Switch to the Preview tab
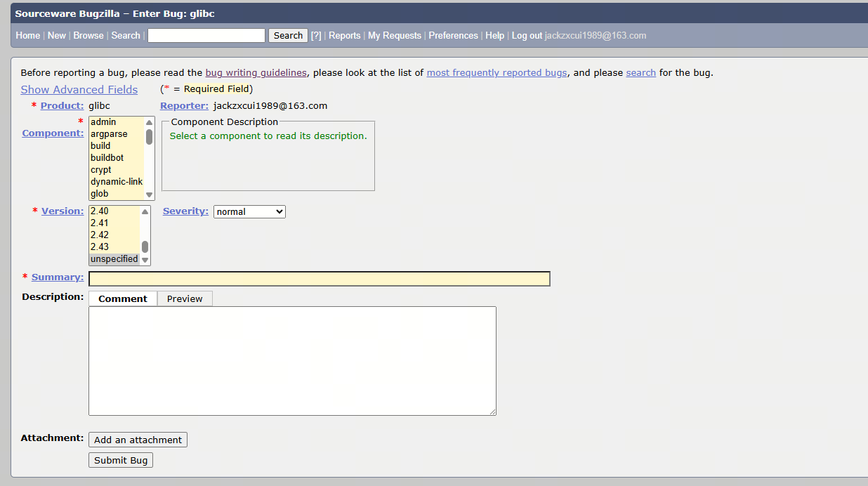868x486 pixels. point(185,298)
